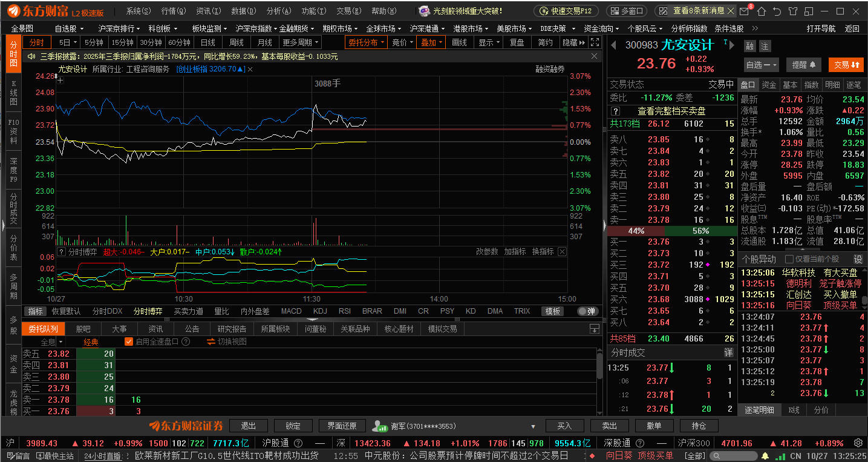Switch to the 研究报告 tab
This screenshot has height=462, width=868.
232,329
